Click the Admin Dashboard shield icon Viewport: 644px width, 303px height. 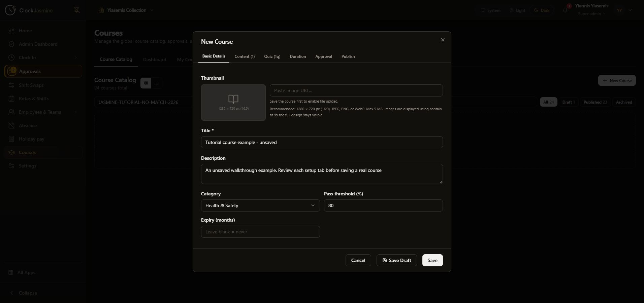click(11, 44)
